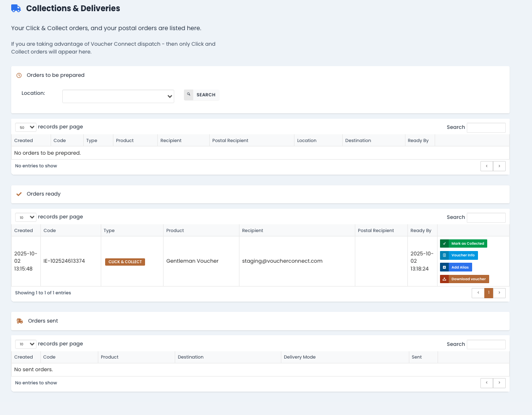Open records per page dropdown in Orders ready
This screenshot has height=415, width=532.
(26, 217)
